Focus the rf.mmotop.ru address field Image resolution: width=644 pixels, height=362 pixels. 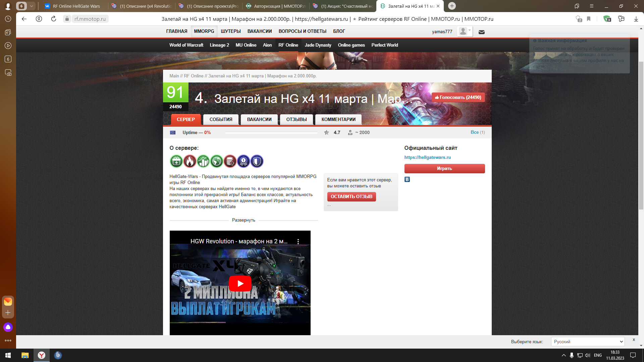pyautogui.click(x=90, y=19)
